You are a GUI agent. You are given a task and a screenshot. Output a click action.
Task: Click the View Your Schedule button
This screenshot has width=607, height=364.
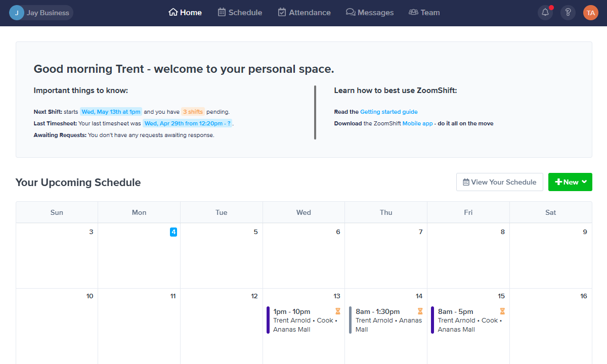(500, 182)
